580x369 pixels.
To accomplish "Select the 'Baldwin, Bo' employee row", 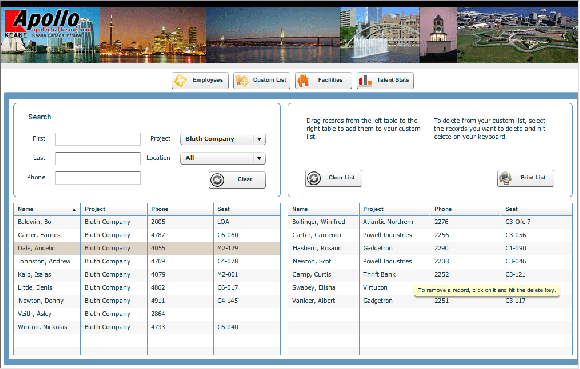I will click(147, 222).
